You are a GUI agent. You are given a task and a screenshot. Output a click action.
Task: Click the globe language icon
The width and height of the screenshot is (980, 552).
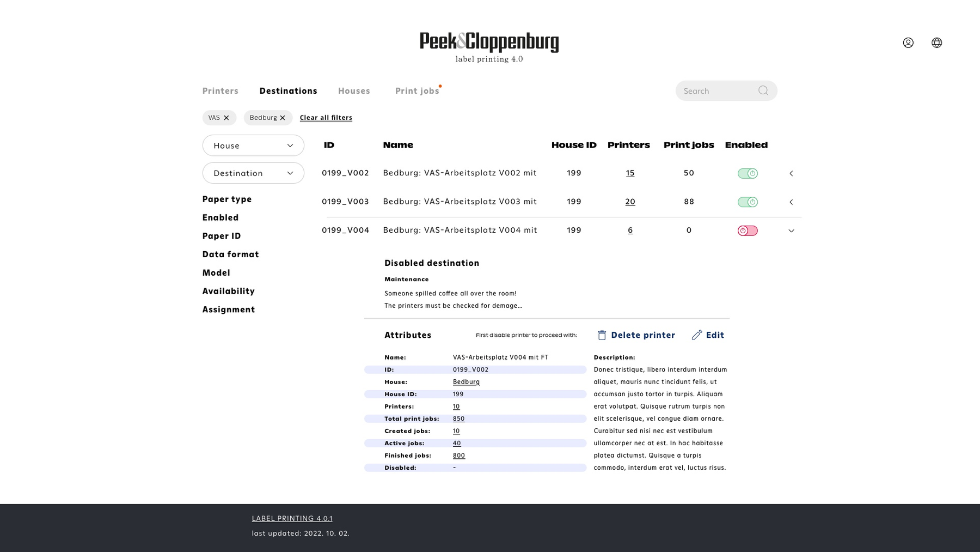(x=936, y=43)
